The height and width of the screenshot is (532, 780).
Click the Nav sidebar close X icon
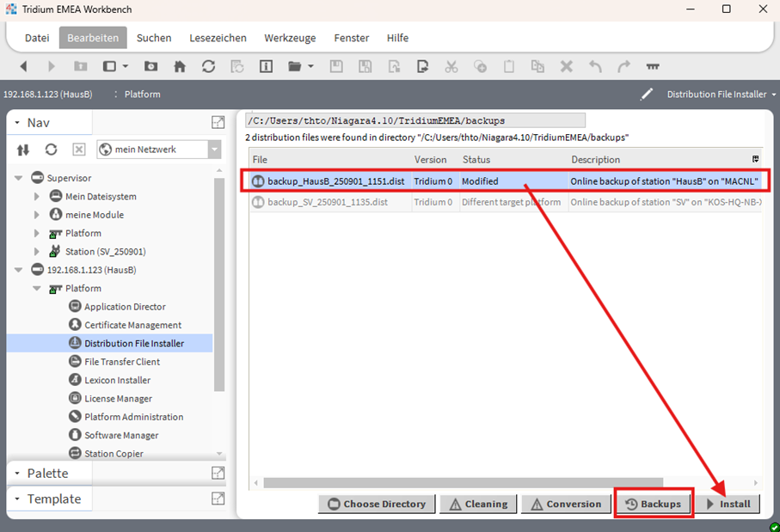[x=79, y=150]
